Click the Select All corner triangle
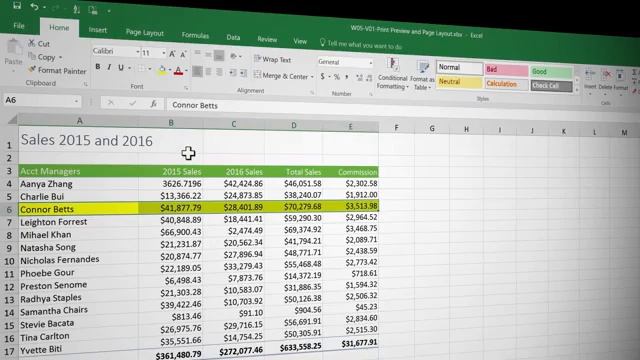The image size is (640, 360). pyautogui.click(x=13, y=119)
